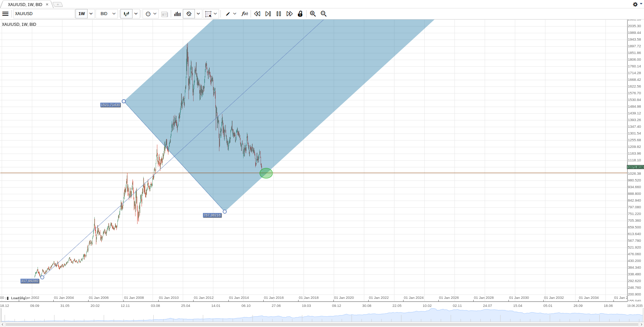Screen dimensions: 644x327
Task: Click the rewind to start icon
Action: [257, 14]
